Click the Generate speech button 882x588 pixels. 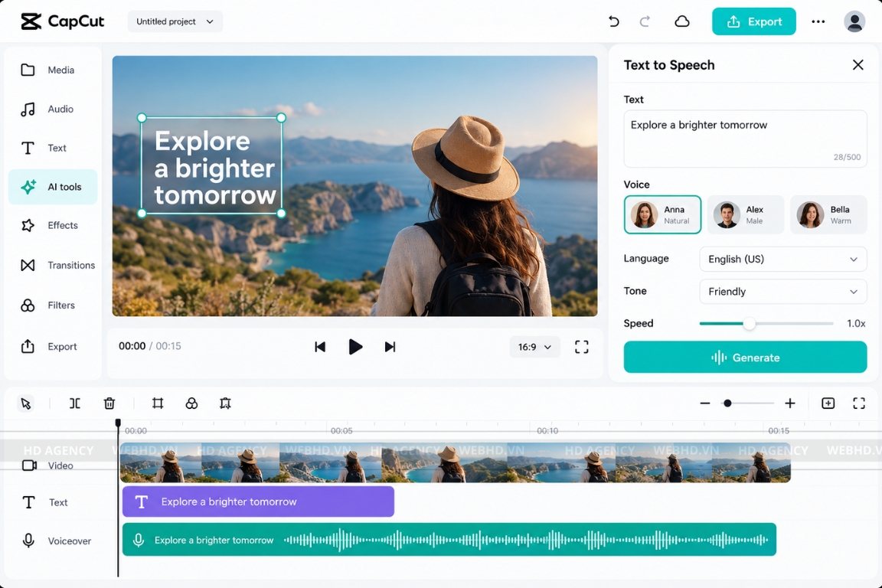[745, 358]
